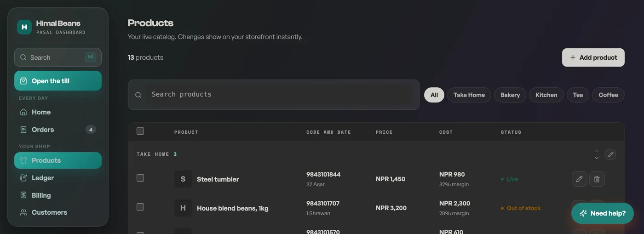Screen dimensions: 644x234
Task: Click the Add product button
Action: click(x=593, y=57)
